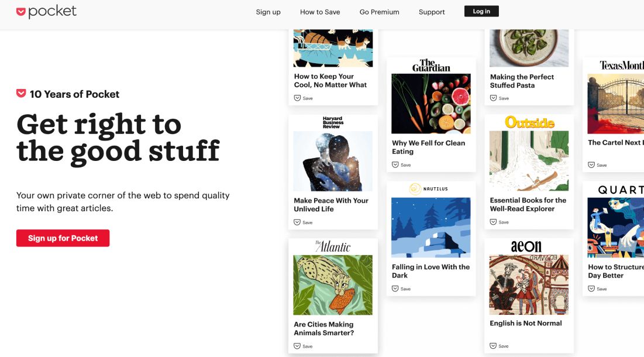Image resolution: width=644 pixels, height=357 pixels.
Task: Open Essential Books for the Well-Read Explorer title
Action: (x=528, y=204)
